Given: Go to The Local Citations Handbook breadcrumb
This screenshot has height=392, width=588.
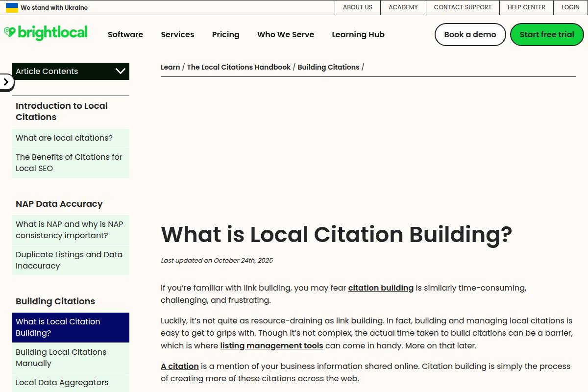Looking at the screenshot, I should point(238,67).
